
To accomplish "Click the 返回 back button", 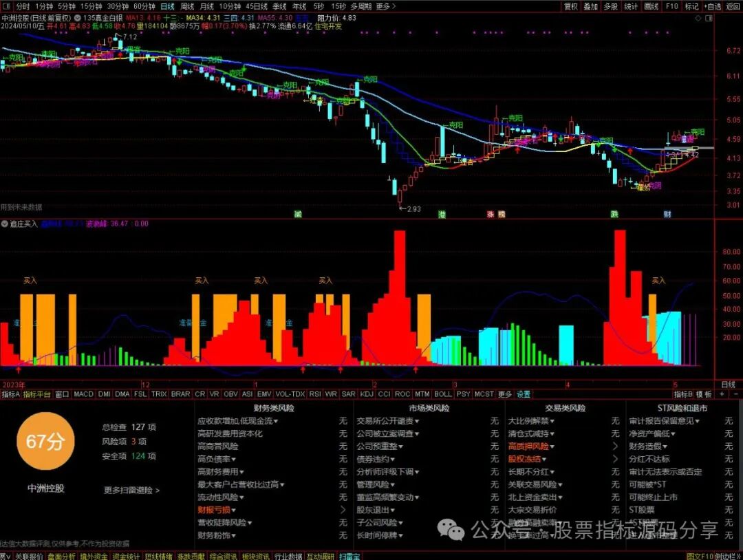I will click(x=733, y=6).
